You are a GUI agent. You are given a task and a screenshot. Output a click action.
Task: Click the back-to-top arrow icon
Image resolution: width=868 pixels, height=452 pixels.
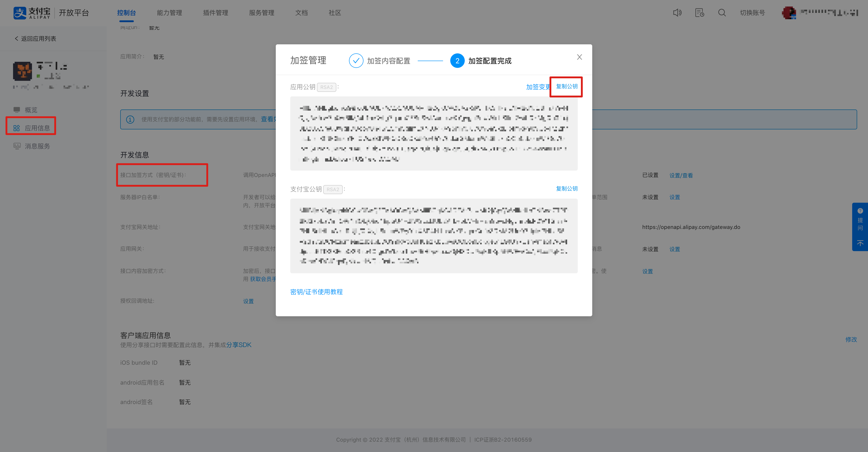click(x=860, y=243)
